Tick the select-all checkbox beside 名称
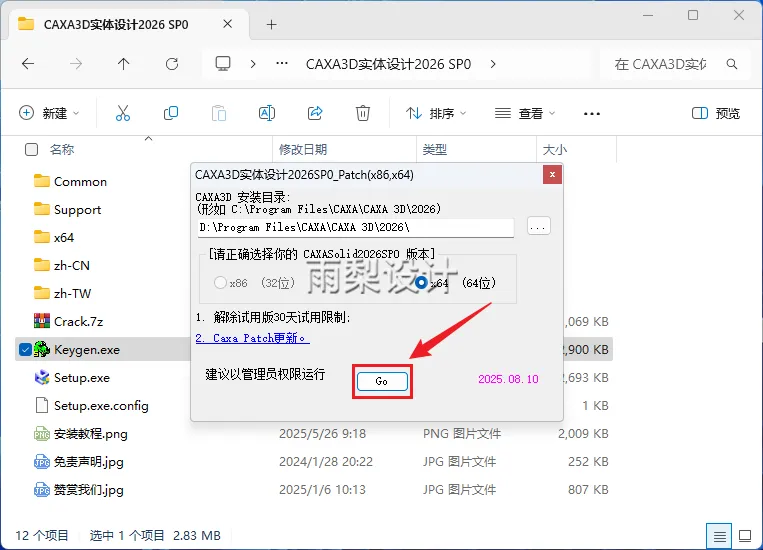Viewport: 763px width, 550px height. pyautogui.click(x=31, y=149)
